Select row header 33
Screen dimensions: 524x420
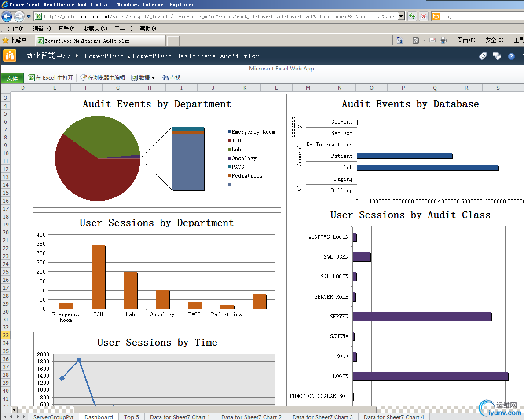6,335
